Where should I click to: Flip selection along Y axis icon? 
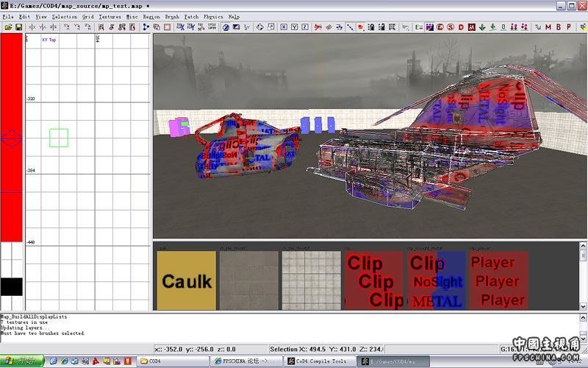(43, 27)
